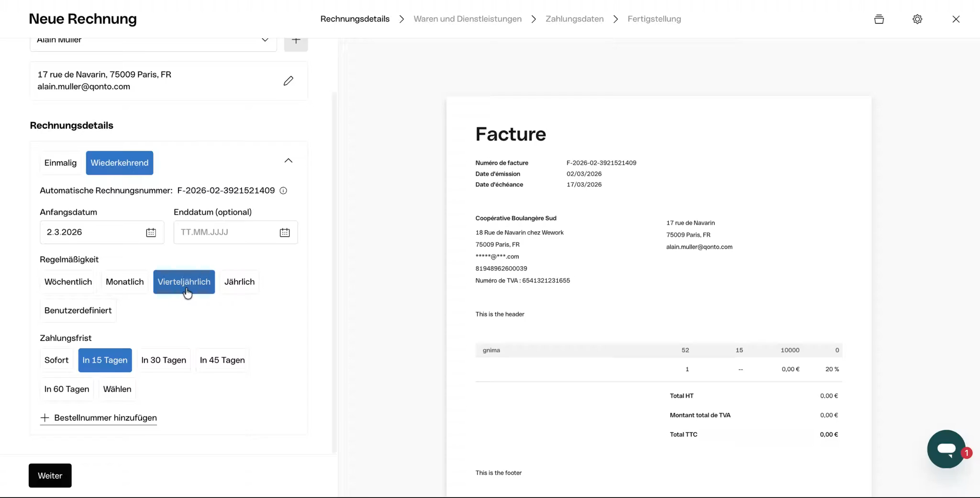
Task: Open the Anfangsdatum calendar picker icon
Action: tap(151, 232)
